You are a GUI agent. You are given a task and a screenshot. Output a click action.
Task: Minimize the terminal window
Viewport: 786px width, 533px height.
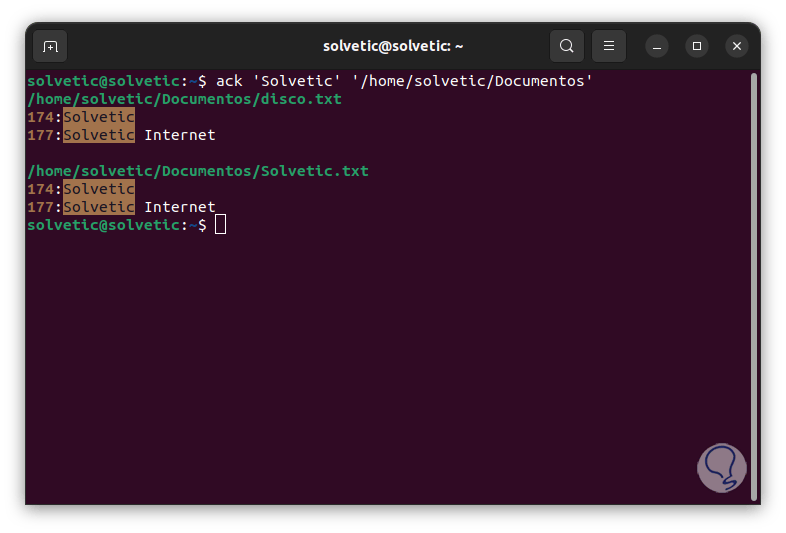pyautogui.click(x=657, y=46)
